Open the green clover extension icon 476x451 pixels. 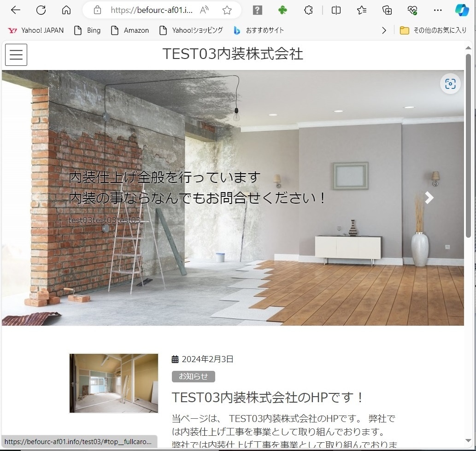(x=282, y=10)
